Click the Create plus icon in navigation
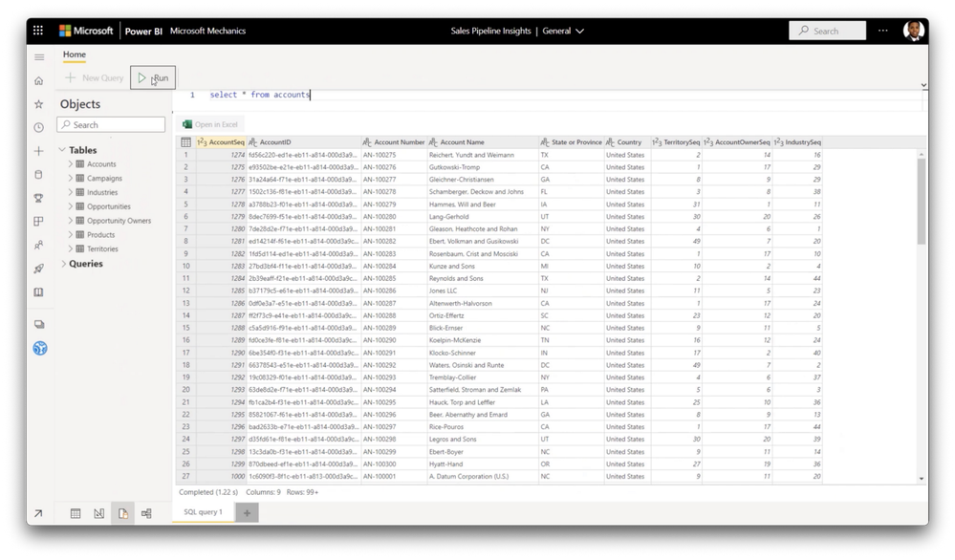Screen dimensions: 955x560 [x=39, y=151]
